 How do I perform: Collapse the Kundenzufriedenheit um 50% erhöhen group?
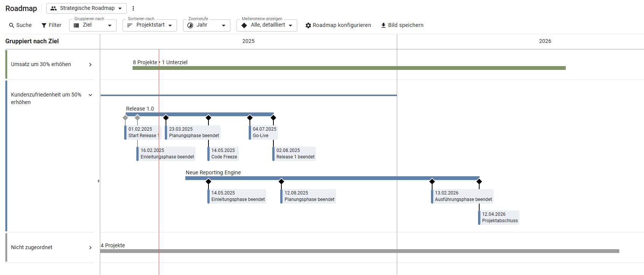[x=90, y=95]
